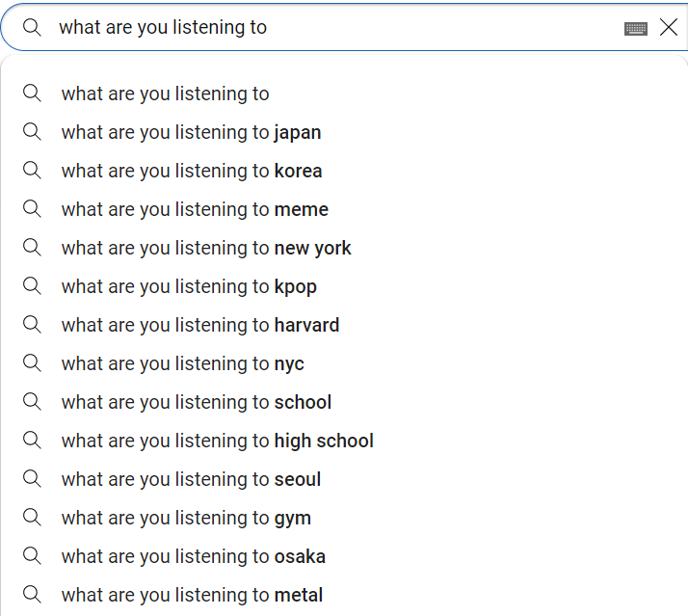Pick the 'metal' suggestion

pos(192,595)
